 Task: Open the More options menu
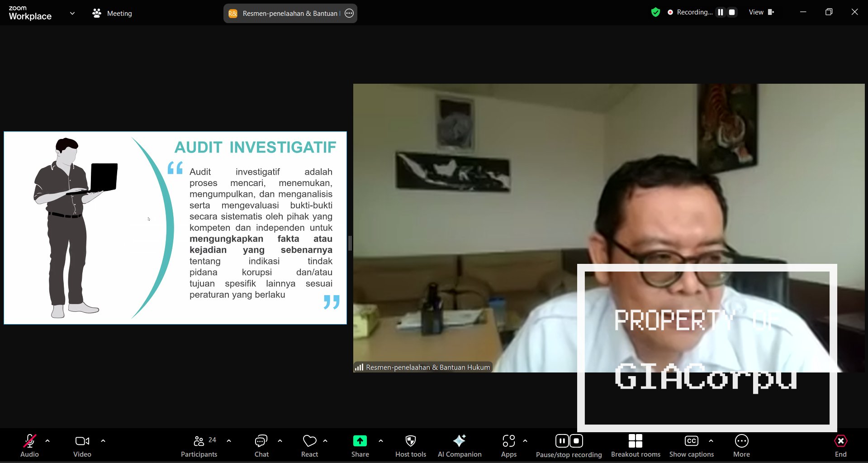741,446
